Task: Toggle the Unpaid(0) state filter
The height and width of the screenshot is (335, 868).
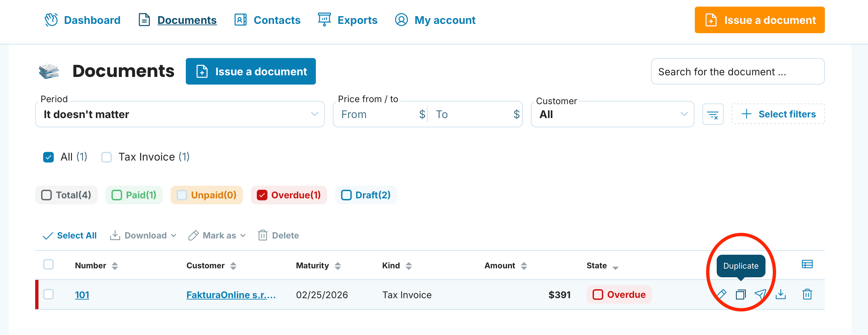Action: pos(207,195)
